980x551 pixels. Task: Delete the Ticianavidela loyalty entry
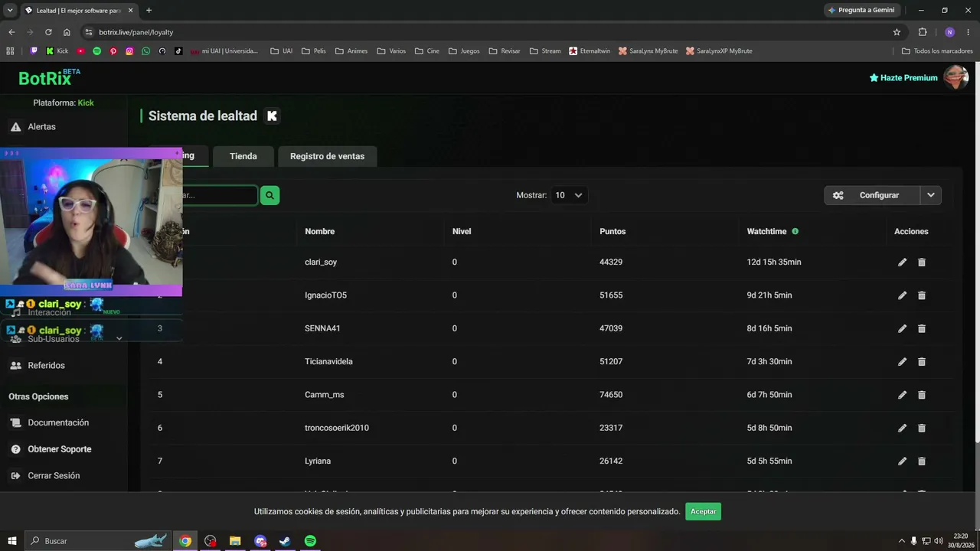pos(921,362)
